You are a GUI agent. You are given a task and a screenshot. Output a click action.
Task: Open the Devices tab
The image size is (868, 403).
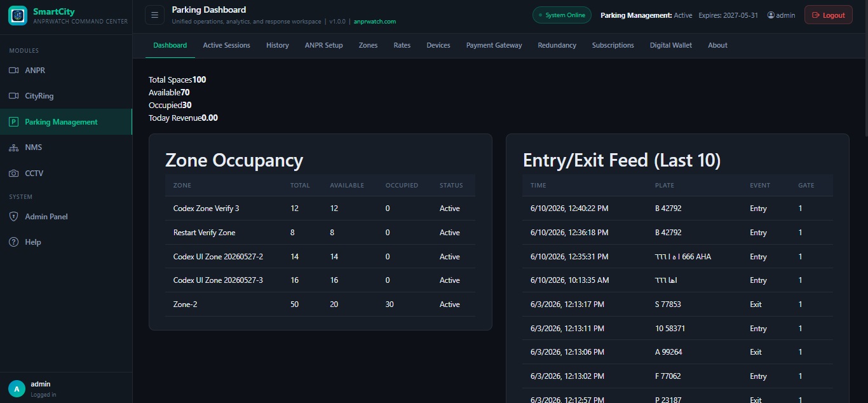click(438, 45)
